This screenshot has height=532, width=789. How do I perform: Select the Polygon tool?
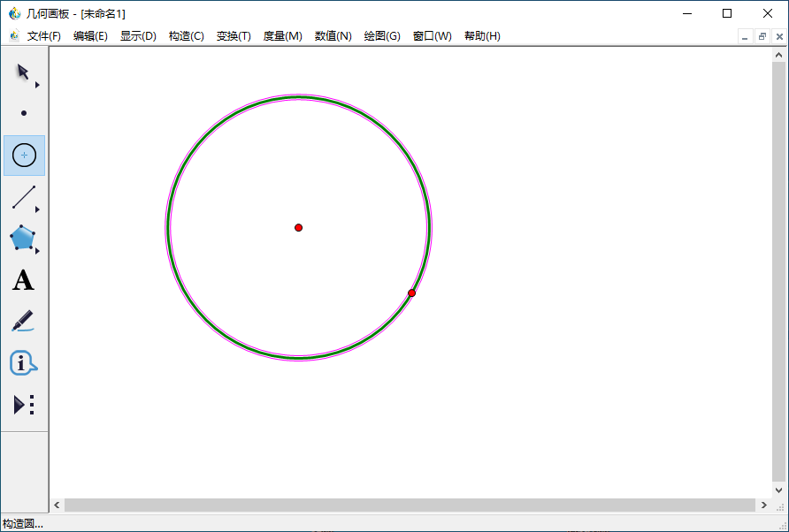(23, 238)
